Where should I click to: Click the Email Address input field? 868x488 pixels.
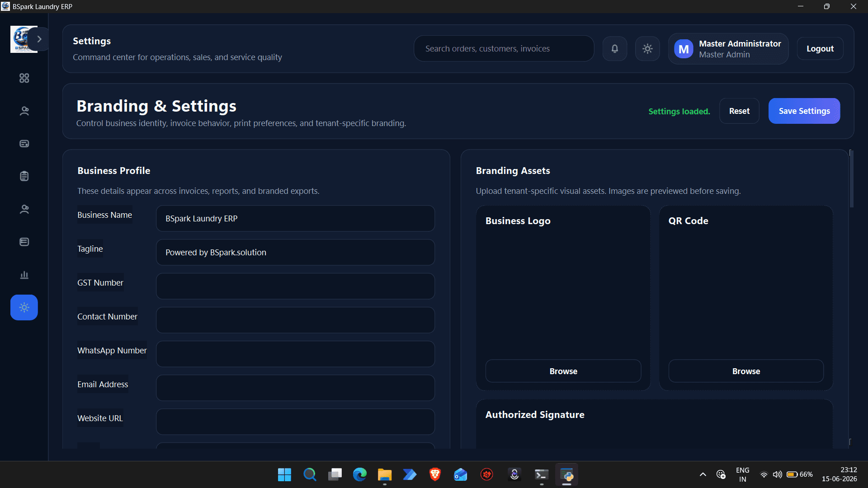[x=295, y=388]
